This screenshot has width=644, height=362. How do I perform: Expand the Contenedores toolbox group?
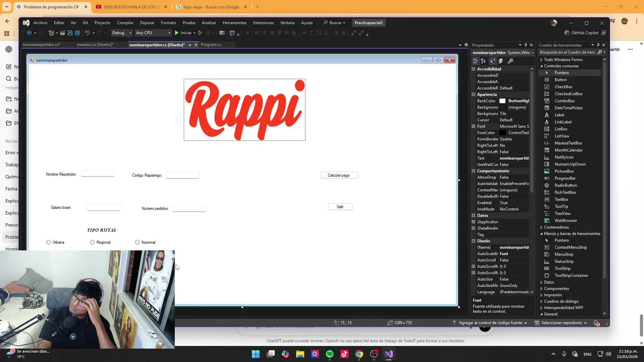(x=541, y=227)
